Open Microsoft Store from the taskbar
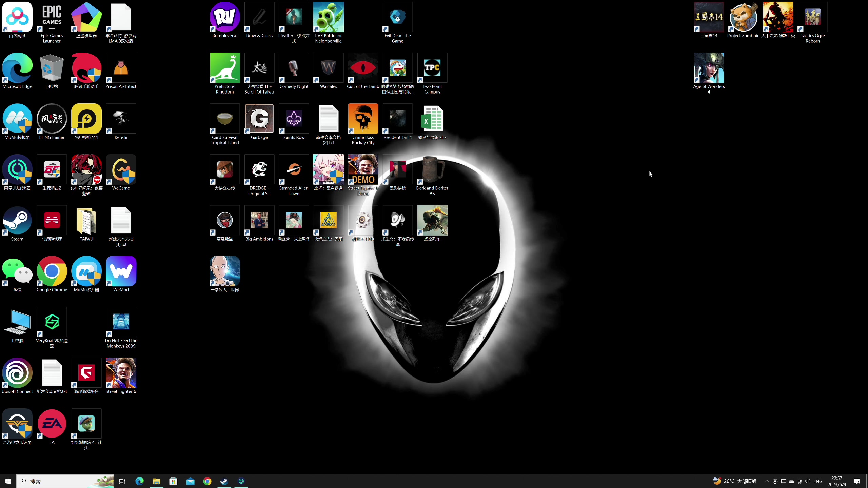This screenshot has width=868, height=488. [173, 481]
